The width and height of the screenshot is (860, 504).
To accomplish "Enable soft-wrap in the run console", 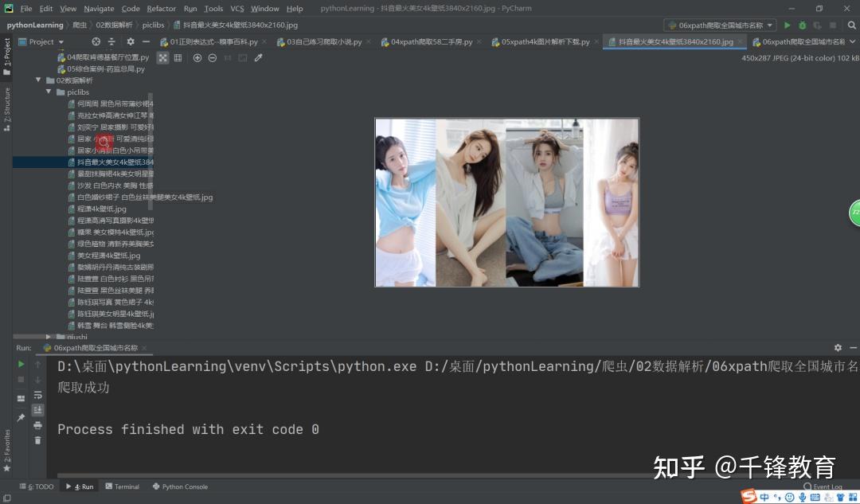I will [37, 393].
